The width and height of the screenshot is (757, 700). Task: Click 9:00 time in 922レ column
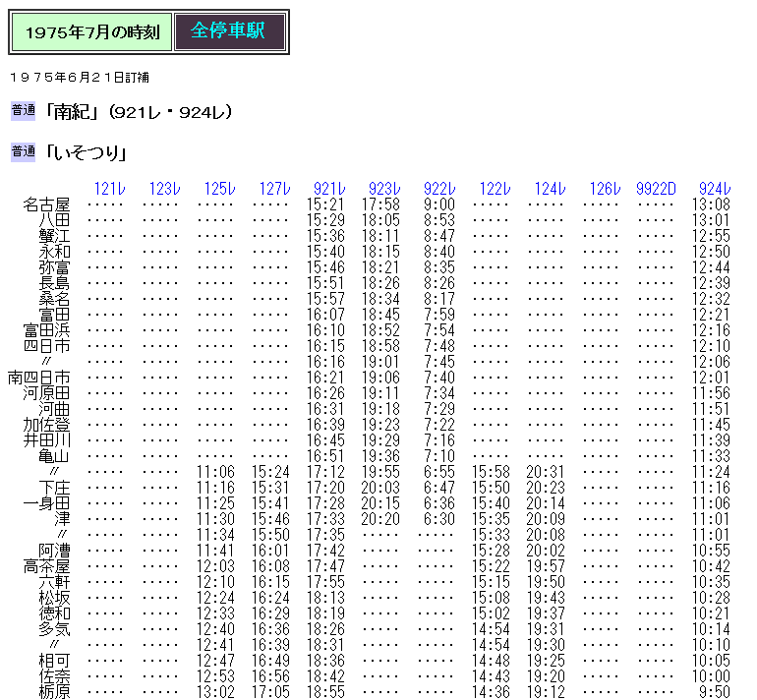pyautogui.click(x=439, y=204)
